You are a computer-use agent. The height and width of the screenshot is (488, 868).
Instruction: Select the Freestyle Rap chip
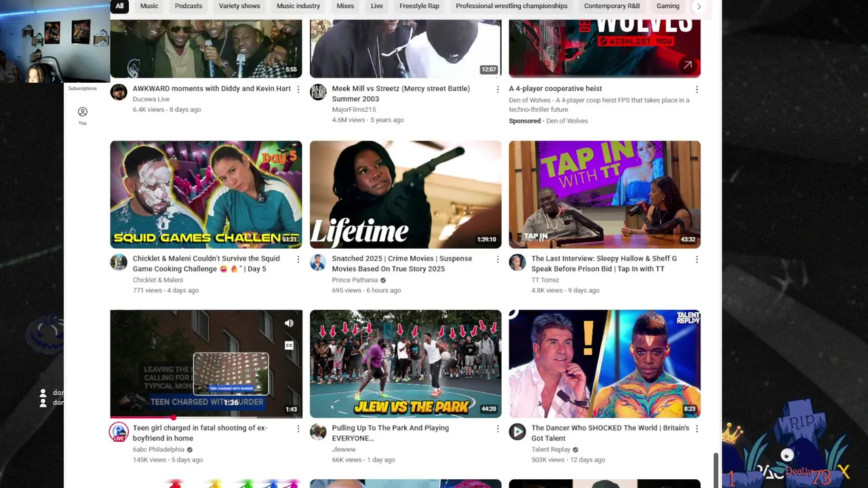point(419,6)
